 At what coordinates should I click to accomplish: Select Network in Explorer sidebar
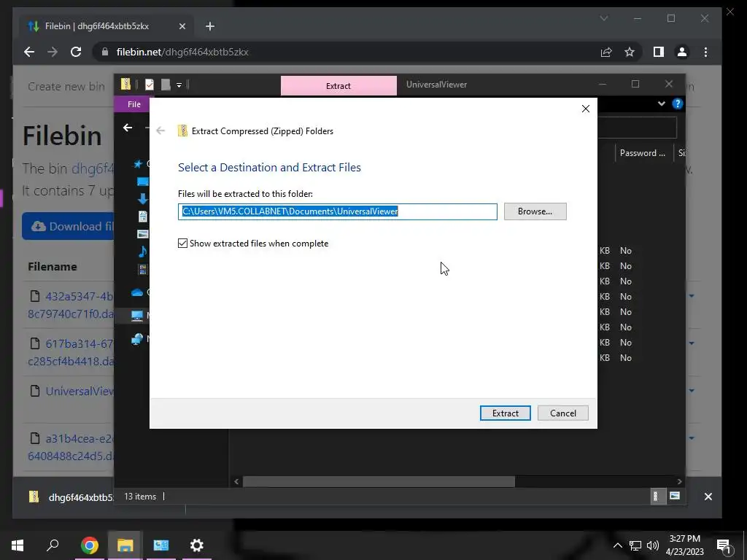pyautogui.click(x=137, y=338)
